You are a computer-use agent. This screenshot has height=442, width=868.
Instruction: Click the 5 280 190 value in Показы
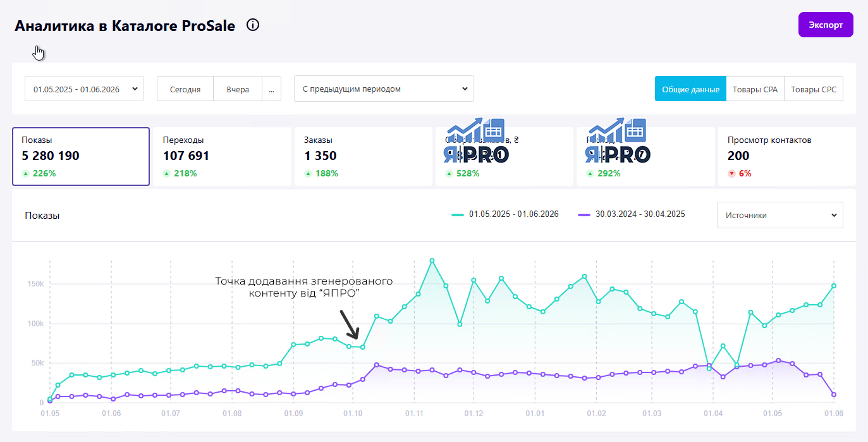coord(51,156)
